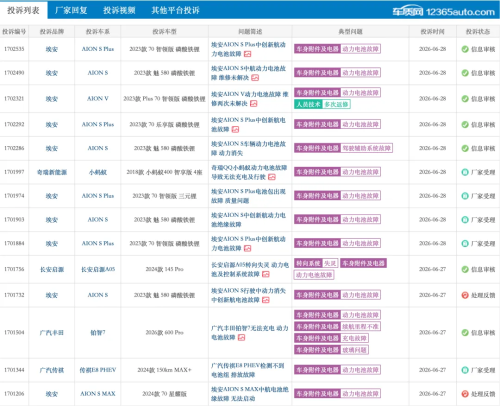Switch to the 投诉视频 tab
This screenshot has width=500, height=406.
tap(119, 10)
